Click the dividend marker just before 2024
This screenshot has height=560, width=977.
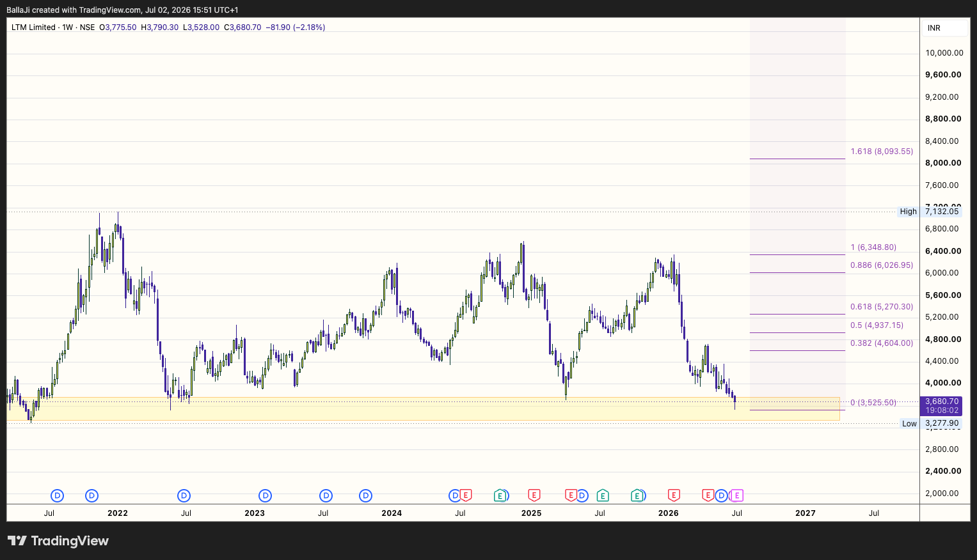[365, 495]
